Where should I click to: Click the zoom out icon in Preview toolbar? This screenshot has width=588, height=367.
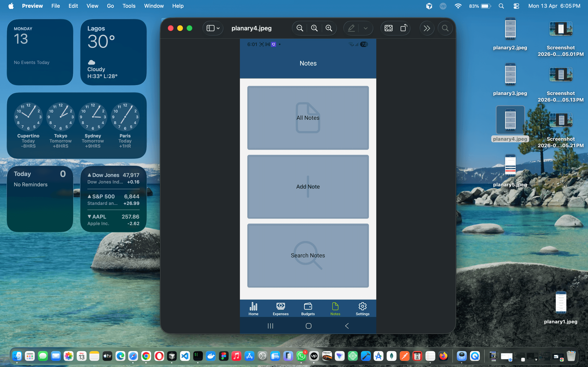(300, 28)
